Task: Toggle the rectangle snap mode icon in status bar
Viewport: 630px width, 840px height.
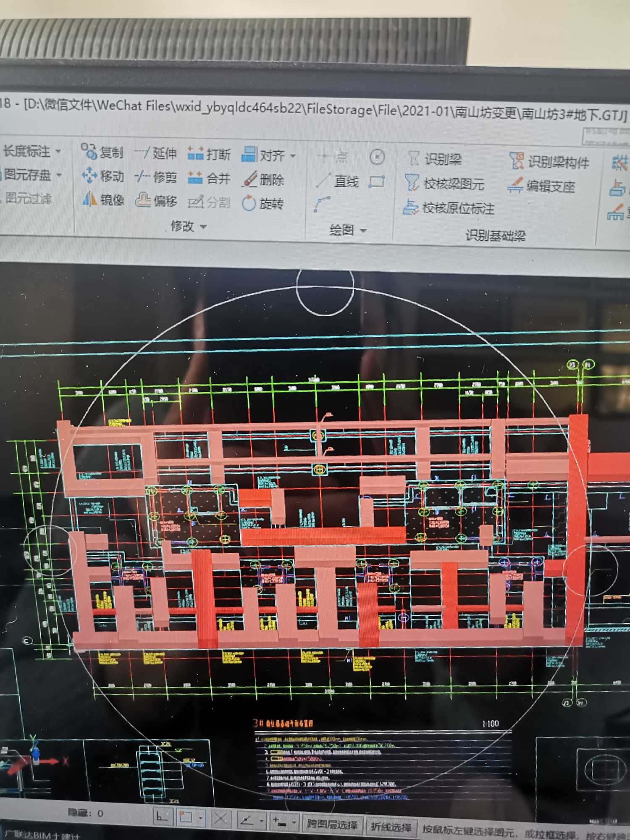Action: pos(186,817)
